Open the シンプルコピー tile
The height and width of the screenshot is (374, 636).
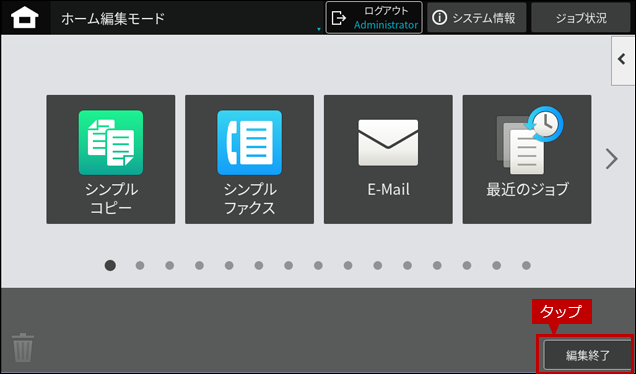[111, 159]
